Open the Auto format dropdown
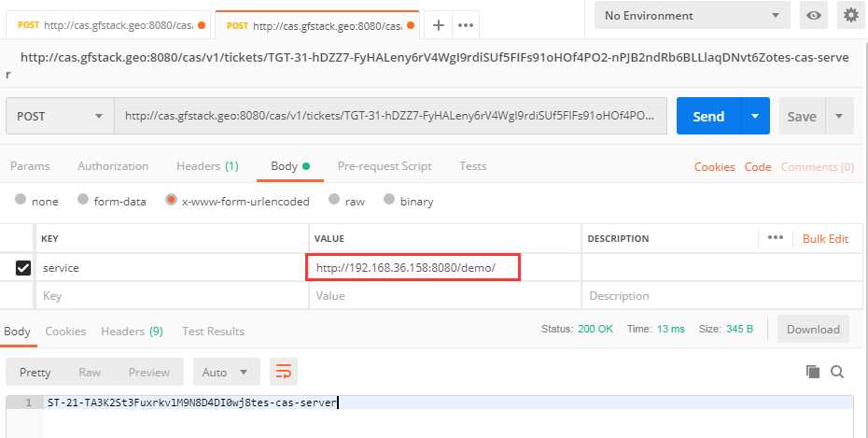Viewport: 868px width, 438px height. click(226, 372)
